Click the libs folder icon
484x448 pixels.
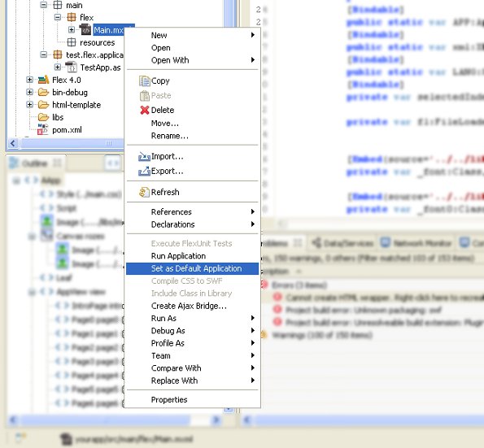(x=44, y=117)
